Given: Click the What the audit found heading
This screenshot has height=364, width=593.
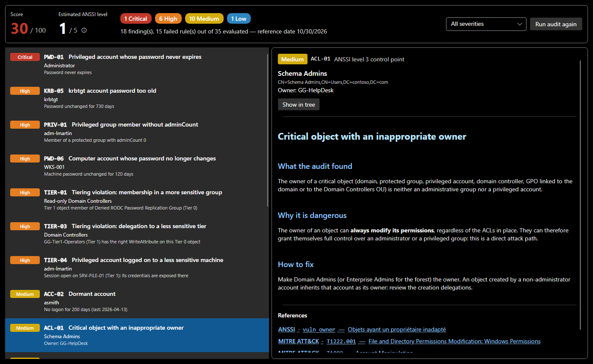Looking at the screenshot, I should coord(315,166).
